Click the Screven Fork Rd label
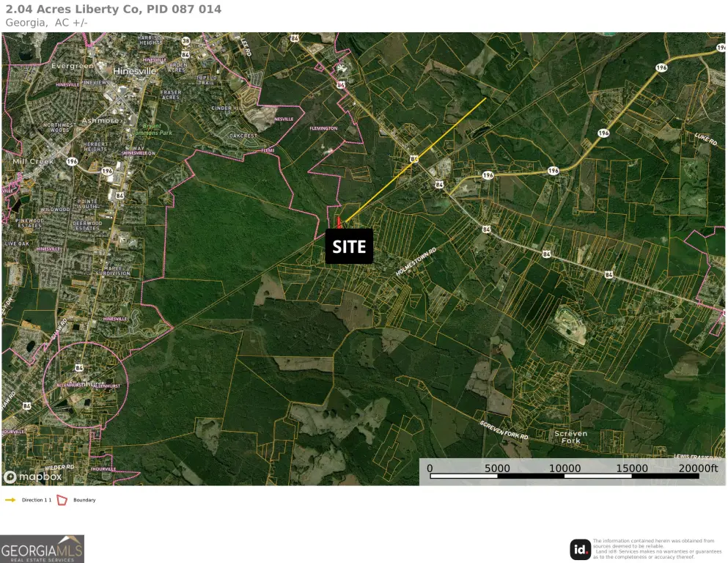The height and width of the screenshot is (563, 728). pyautogui.click(x=504, y=430)
